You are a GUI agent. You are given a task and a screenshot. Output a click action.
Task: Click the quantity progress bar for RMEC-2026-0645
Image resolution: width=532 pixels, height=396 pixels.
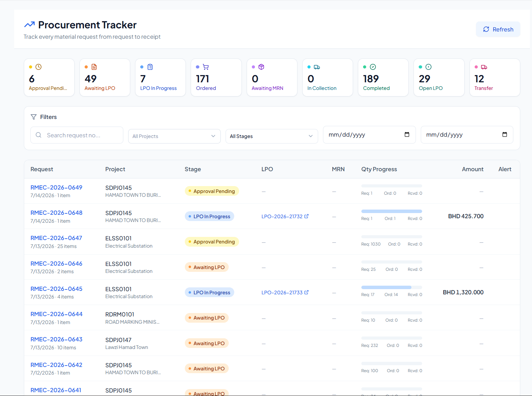tap(391, 287)
